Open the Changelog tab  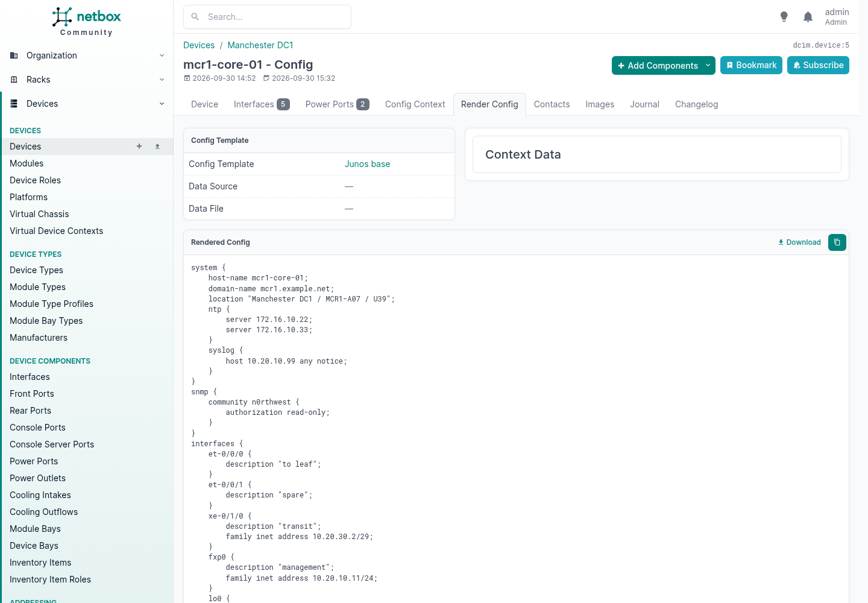696,104
